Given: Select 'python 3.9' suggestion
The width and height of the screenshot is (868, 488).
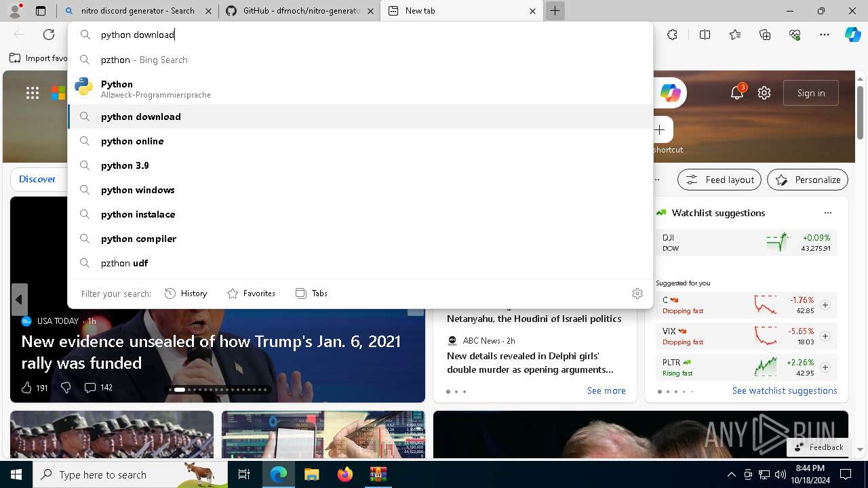Looking at the screenshot, I should click(x=360, y=165).
